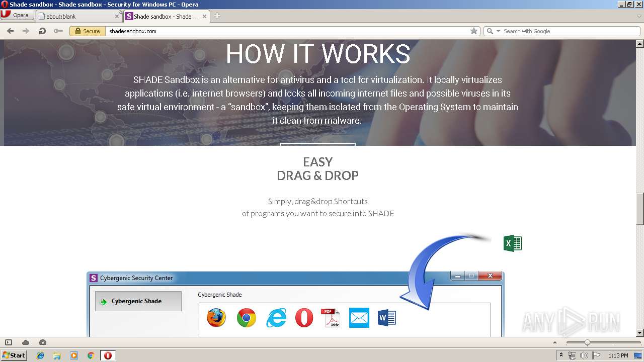Show hidden tray icons arrow
Screen dimensions: 644x362
(561, 355)
